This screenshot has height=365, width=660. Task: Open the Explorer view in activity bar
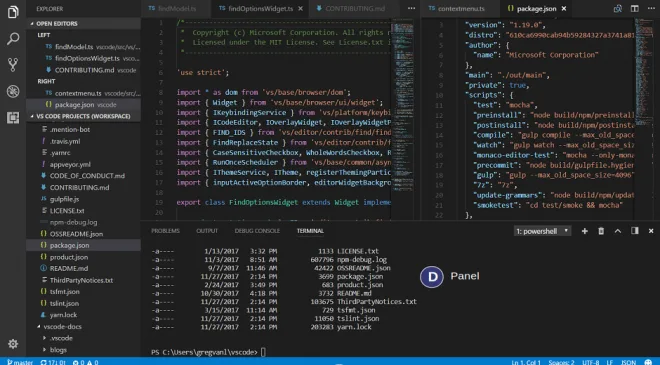[x=13, y=12]
